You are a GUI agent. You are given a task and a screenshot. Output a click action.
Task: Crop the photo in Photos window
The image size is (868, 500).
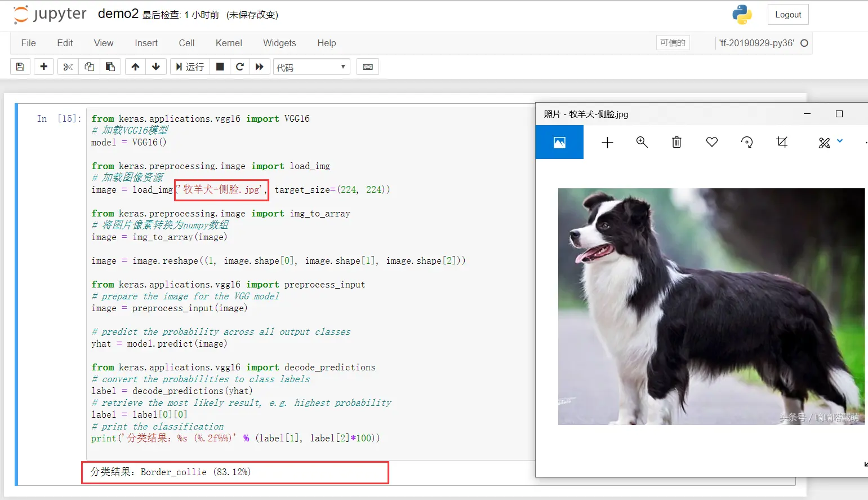pos(782,142)
